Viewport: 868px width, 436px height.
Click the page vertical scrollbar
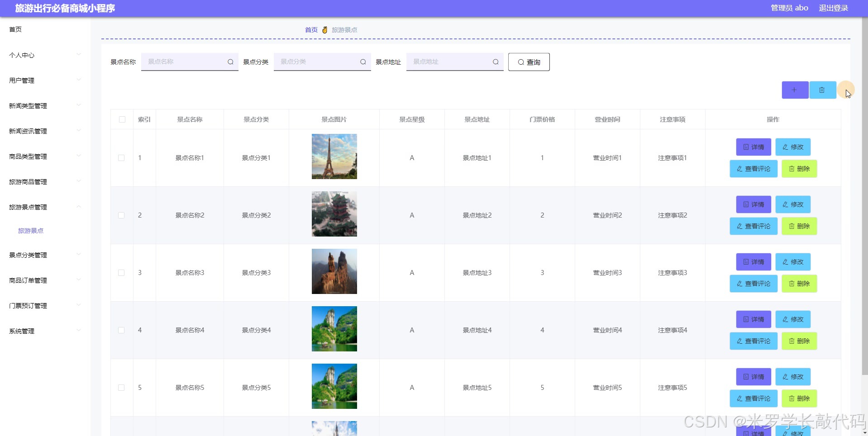[x=865, y=197]
